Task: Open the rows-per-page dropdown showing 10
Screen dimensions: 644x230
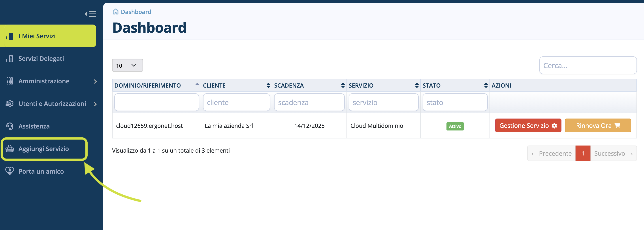Action: coord(127,65)
